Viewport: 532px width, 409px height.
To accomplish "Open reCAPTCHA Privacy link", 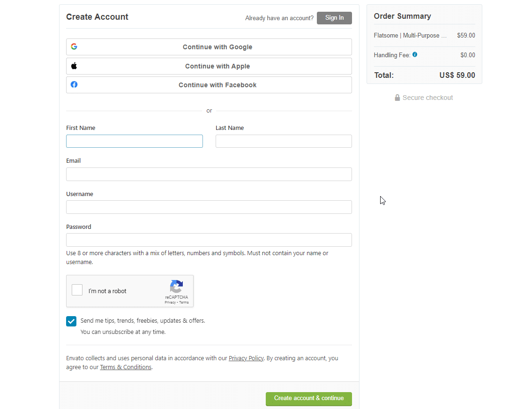I will [170, 303].
